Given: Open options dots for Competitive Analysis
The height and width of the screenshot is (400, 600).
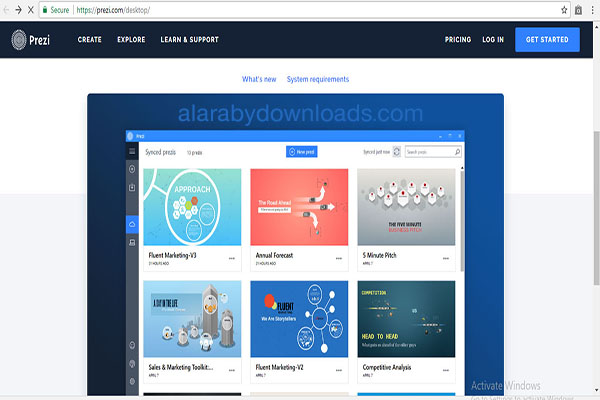Looking at the screenshot, I should point(446,370).
